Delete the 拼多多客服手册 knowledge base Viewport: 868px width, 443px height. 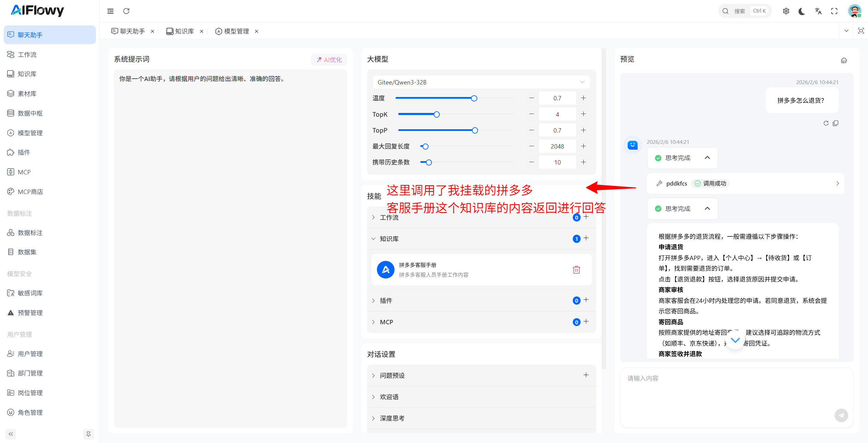click(576, 270)
